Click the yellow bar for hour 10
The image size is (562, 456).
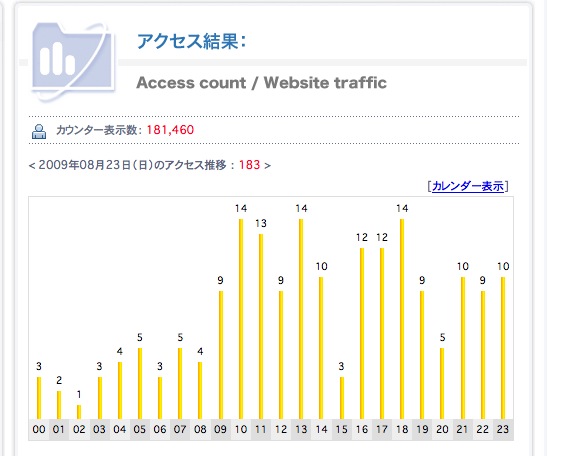coord(241,319)
